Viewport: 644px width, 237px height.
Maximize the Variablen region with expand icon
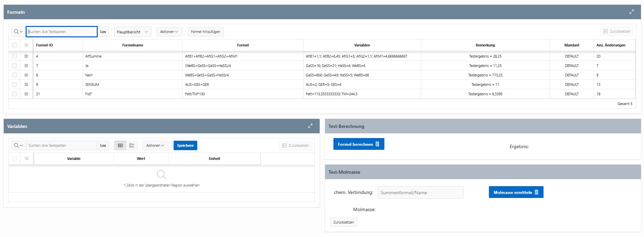point(310,126)
